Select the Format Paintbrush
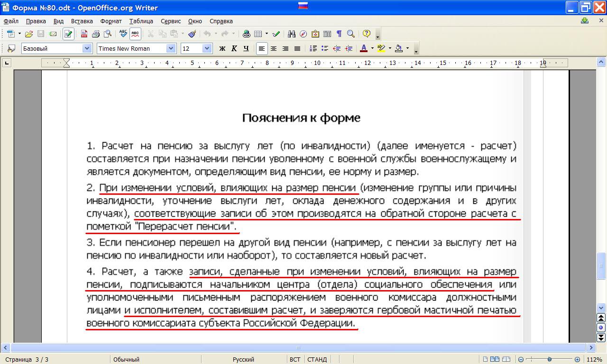Viewport: 607px width, 364px height. [192, 34]
